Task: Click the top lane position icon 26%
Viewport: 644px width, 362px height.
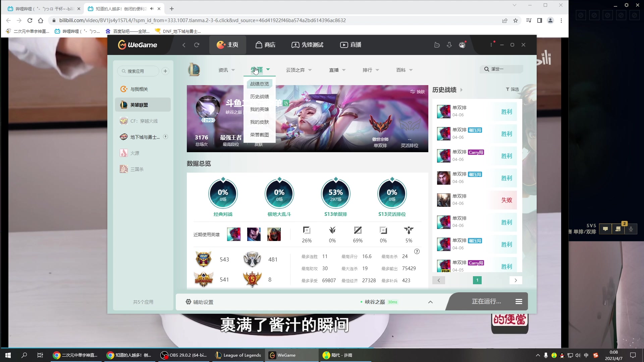Action: pos(307,230)
